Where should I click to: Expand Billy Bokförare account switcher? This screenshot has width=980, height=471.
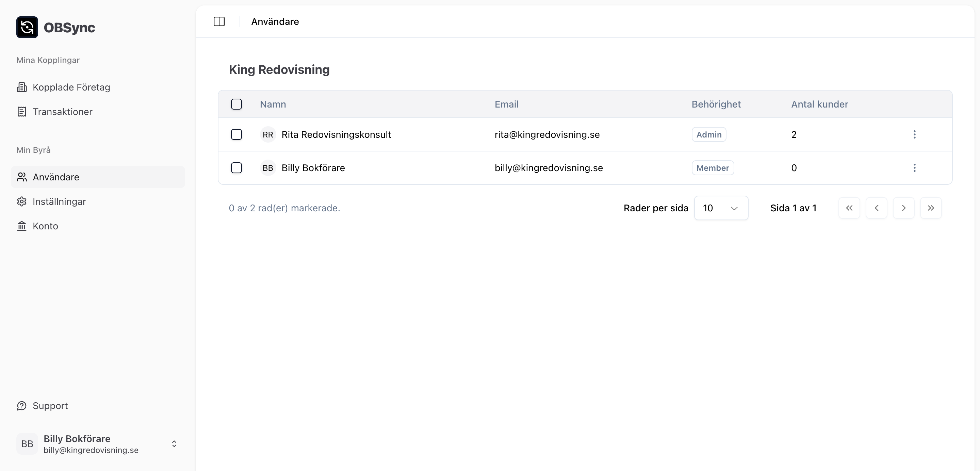point(174,444)
